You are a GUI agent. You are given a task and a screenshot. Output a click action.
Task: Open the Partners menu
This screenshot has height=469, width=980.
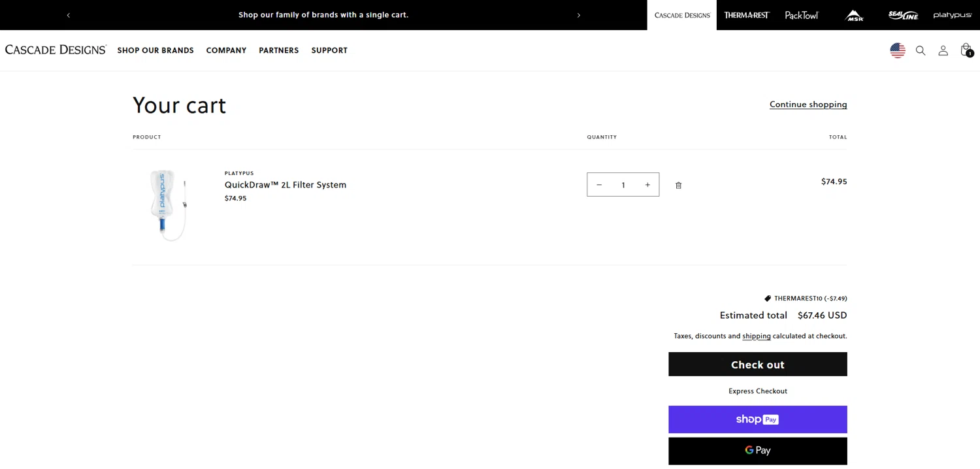(x=279, y=50)
